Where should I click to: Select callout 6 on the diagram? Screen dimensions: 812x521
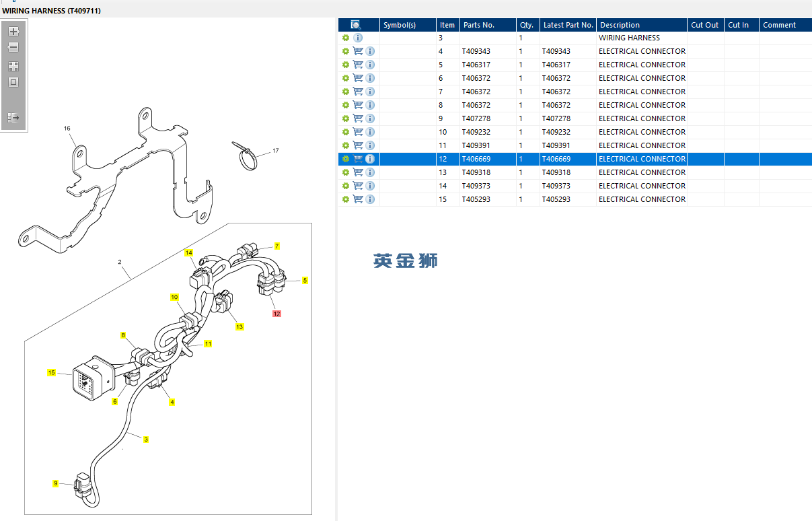pyautogui.click(x=115, y=402)
